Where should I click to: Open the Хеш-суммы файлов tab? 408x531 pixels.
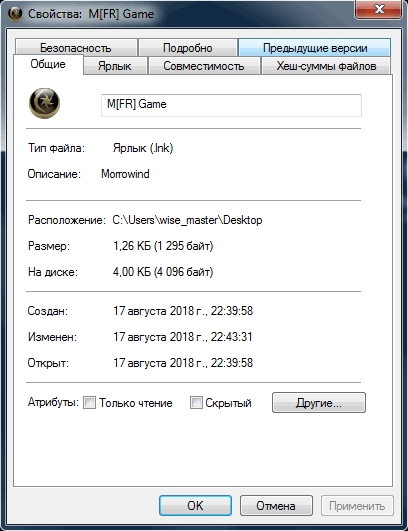[x=326, y=66]
